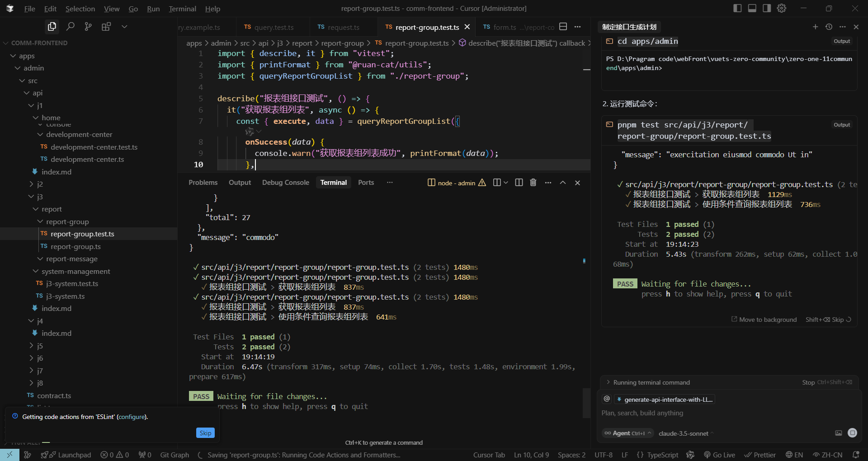Viewport: 868px width, 461px height.
Task: Click Output badge on cd apps/admin block
Action: [x=842, y=41]
